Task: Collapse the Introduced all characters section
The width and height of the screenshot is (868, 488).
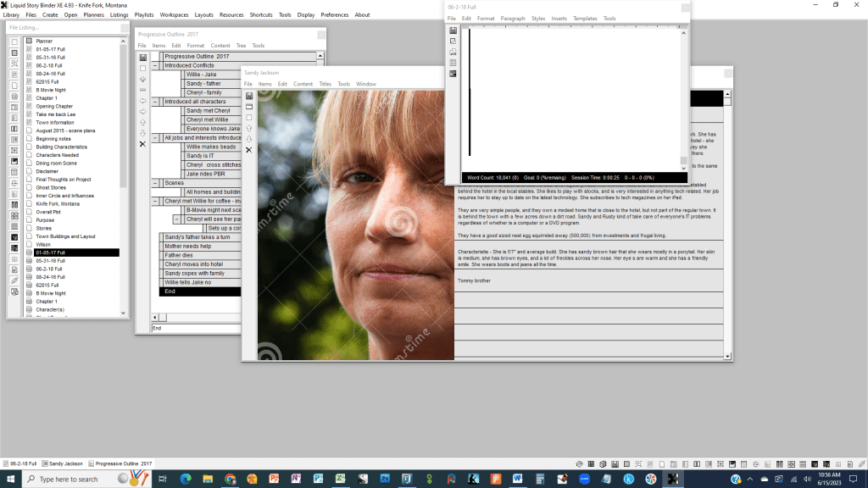Action: (155, 101)
